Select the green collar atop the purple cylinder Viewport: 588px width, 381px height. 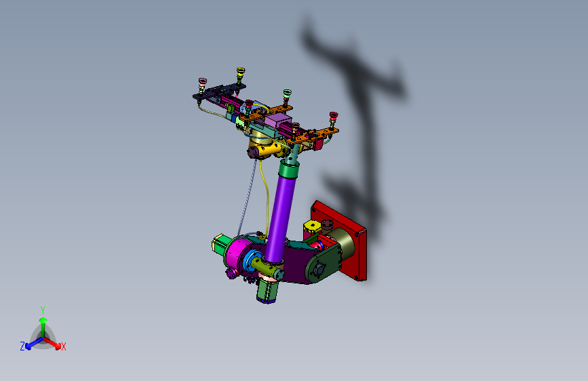290,169
